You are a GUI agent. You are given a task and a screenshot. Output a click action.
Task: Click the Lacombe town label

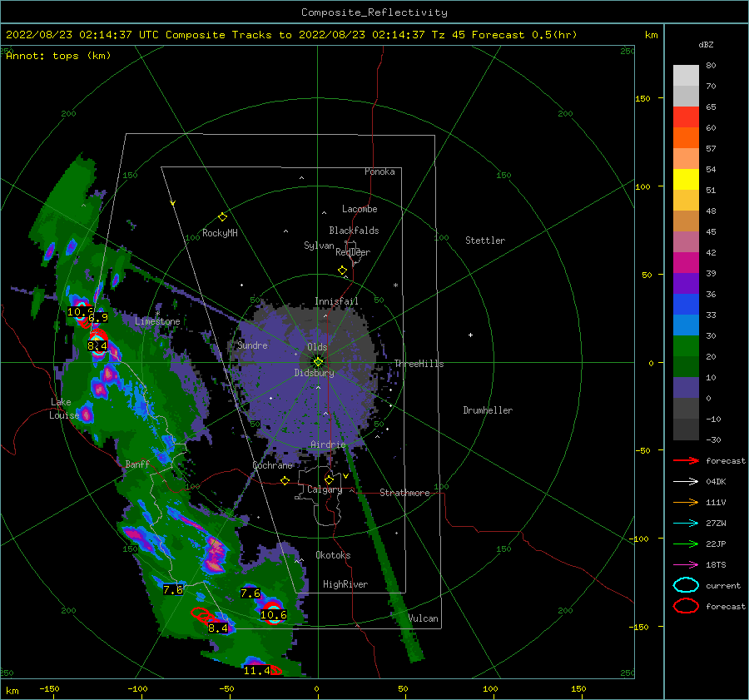pyautogui.click(x=360, y=209)
